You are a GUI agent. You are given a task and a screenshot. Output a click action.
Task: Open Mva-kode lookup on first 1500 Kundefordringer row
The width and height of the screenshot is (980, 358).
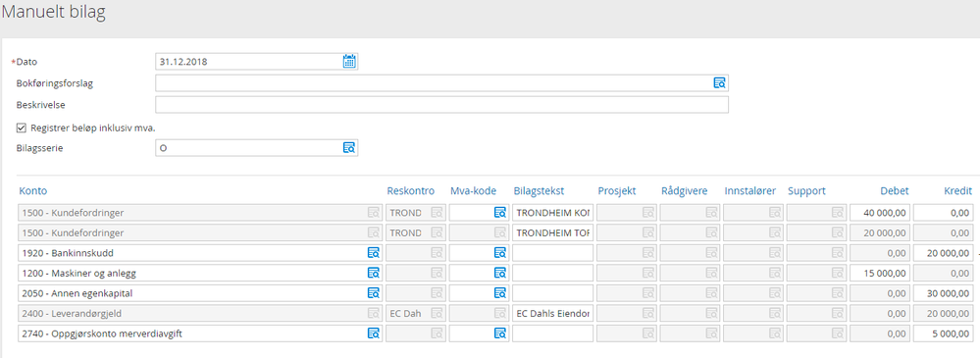pyautogui.click(x=500, y=213)
